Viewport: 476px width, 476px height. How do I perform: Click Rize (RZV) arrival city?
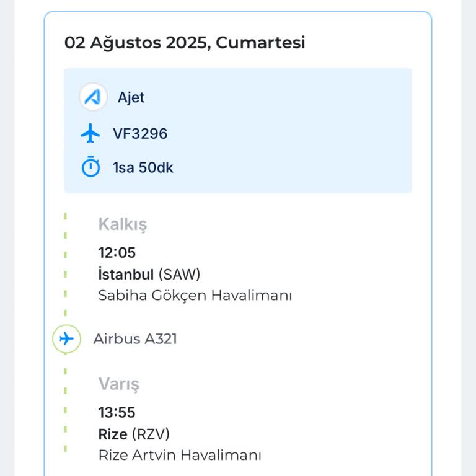coord(134,433)
